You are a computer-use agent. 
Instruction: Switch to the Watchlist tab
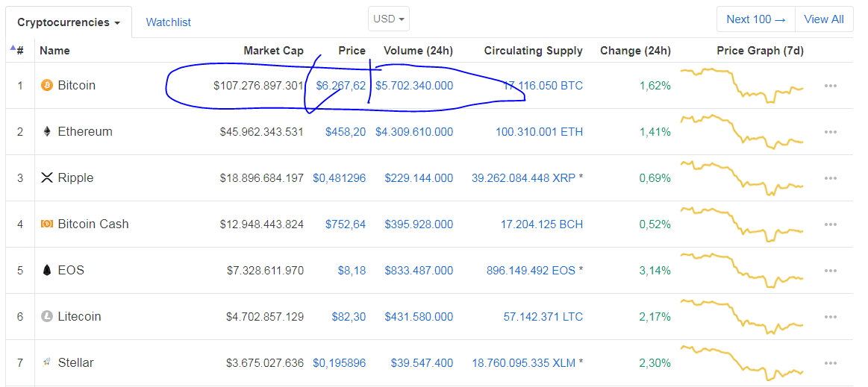point(168,22)
